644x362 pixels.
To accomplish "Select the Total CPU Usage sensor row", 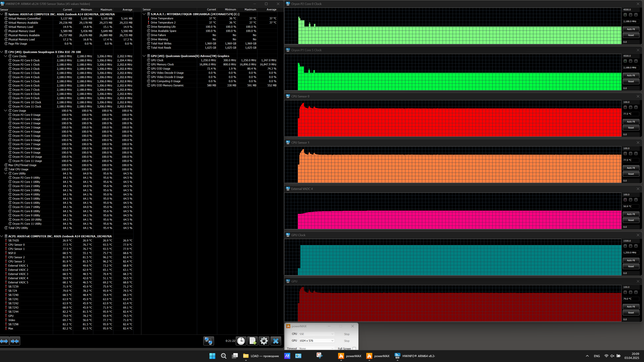I will coord(18,169).
